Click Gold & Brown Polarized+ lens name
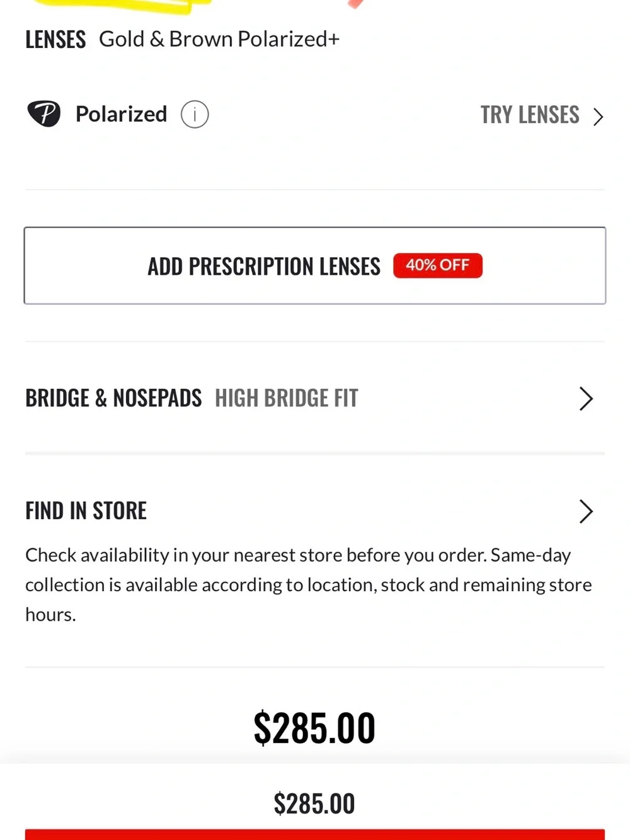Screen dimensions: 630x840 click(x=219, y=39)
